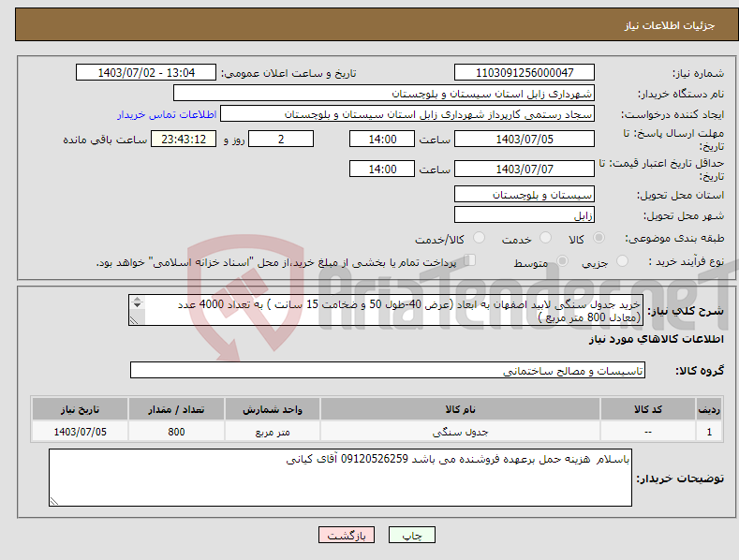
Task: Click the resize handle of description box
Action: [134, 320]
